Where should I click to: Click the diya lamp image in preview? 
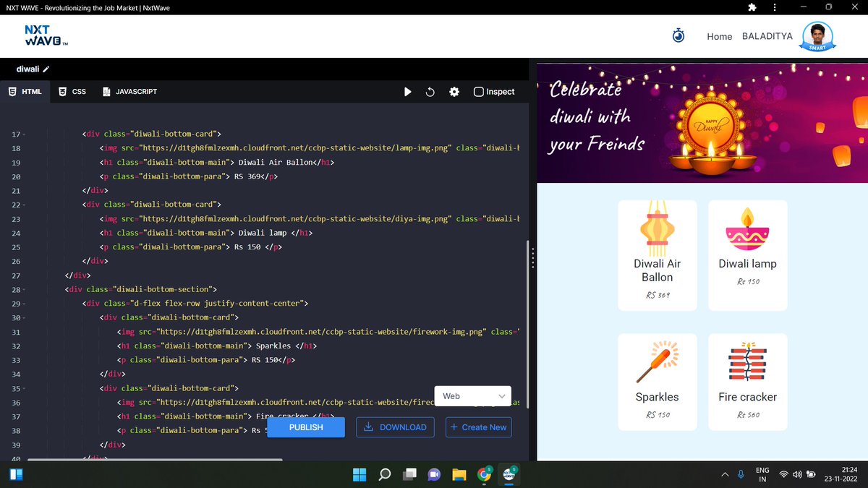pyautogui.click(x=748, y=230)
